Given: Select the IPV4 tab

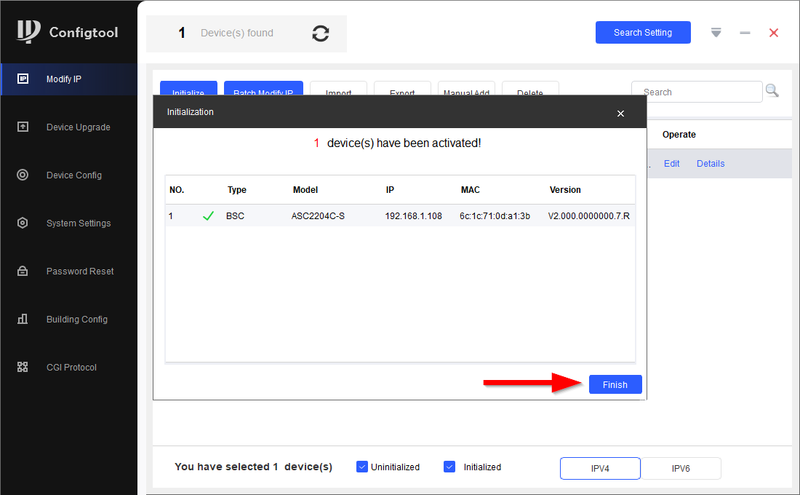Looking at the screenshot, I should coord(600,468).
